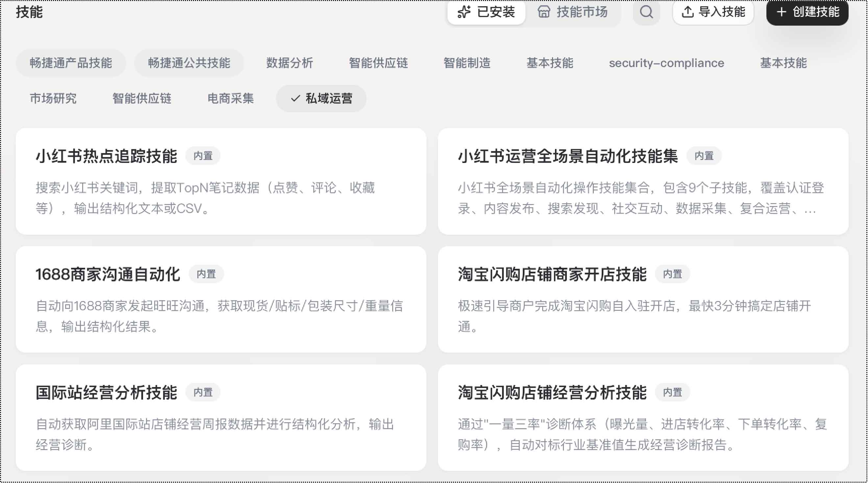Click the description starting 通过"一量三率"
This screenshot has height=483, width=868.
642,434
